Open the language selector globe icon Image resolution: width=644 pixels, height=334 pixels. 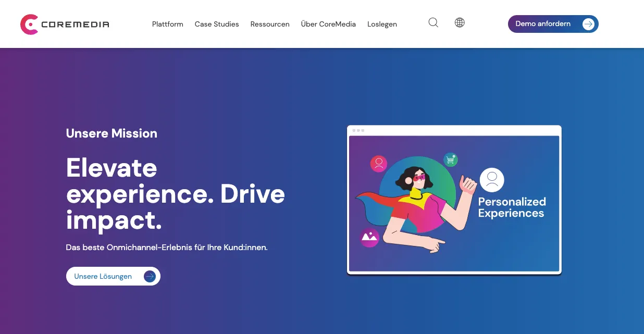point(460,22)
